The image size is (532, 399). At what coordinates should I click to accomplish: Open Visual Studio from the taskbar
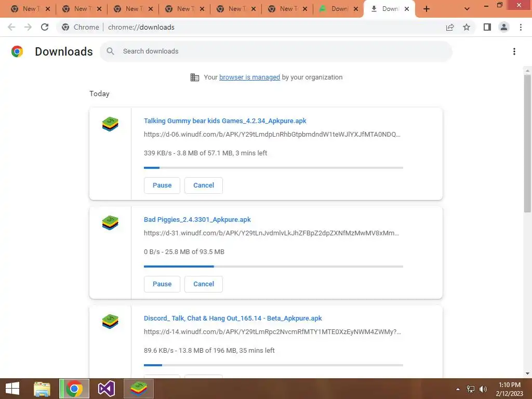click(106, 389)
